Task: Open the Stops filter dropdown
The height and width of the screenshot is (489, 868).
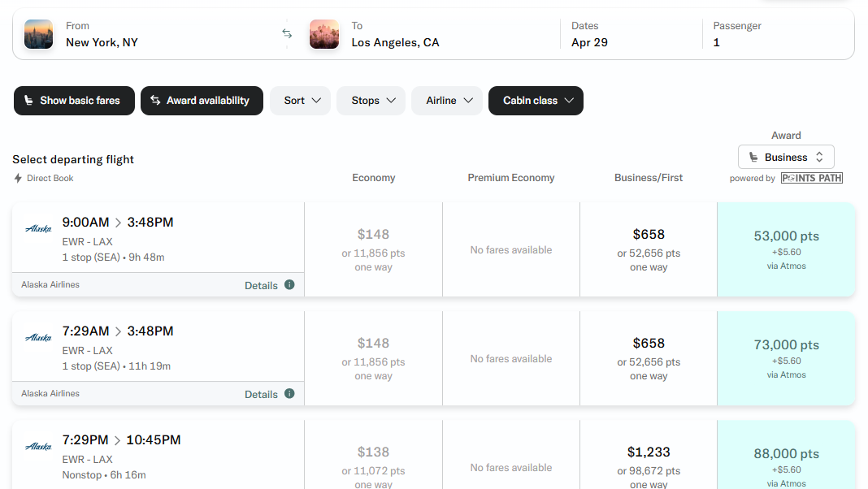Action: (x=371, y=101)
